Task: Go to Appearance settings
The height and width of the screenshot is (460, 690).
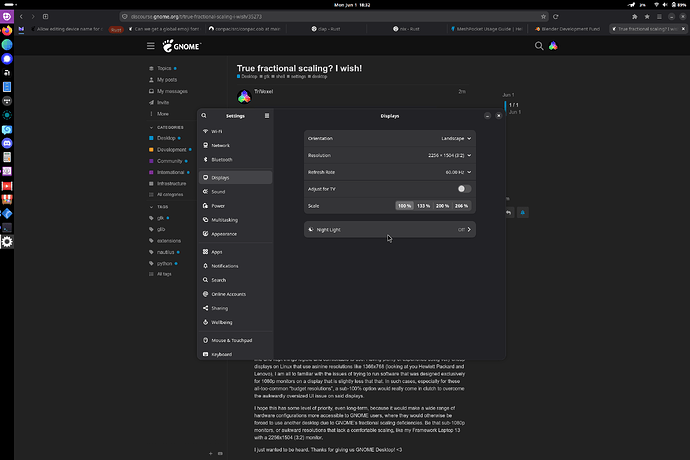Action: pyautogui.click(x=235, y=234)
